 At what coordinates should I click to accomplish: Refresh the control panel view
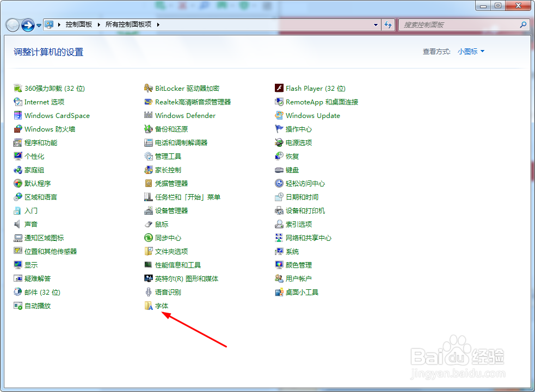pyautogui.click(x=388, y=25)
